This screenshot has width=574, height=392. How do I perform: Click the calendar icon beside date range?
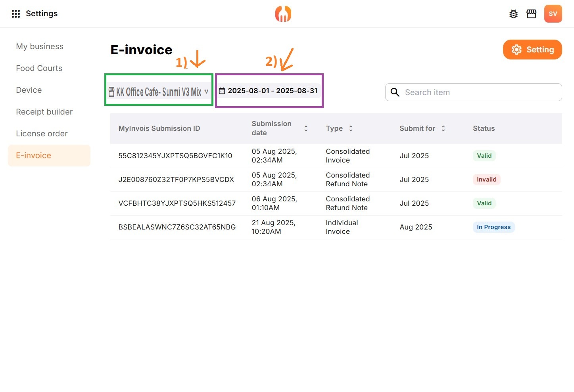pos(222,91)
